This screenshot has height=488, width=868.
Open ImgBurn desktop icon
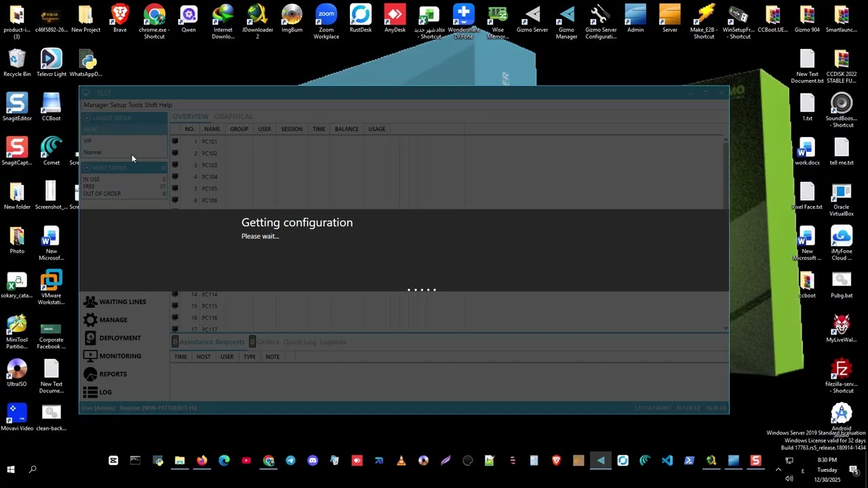click(292, 18)
